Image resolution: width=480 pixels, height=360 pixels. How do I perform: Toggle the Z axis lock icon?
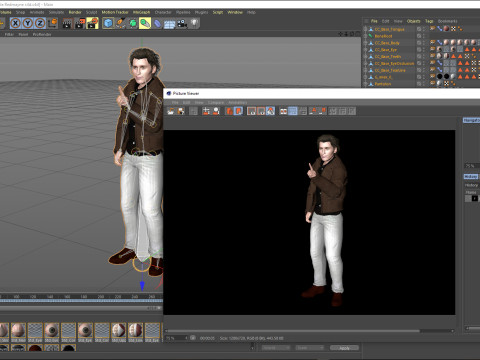point(40,23)
